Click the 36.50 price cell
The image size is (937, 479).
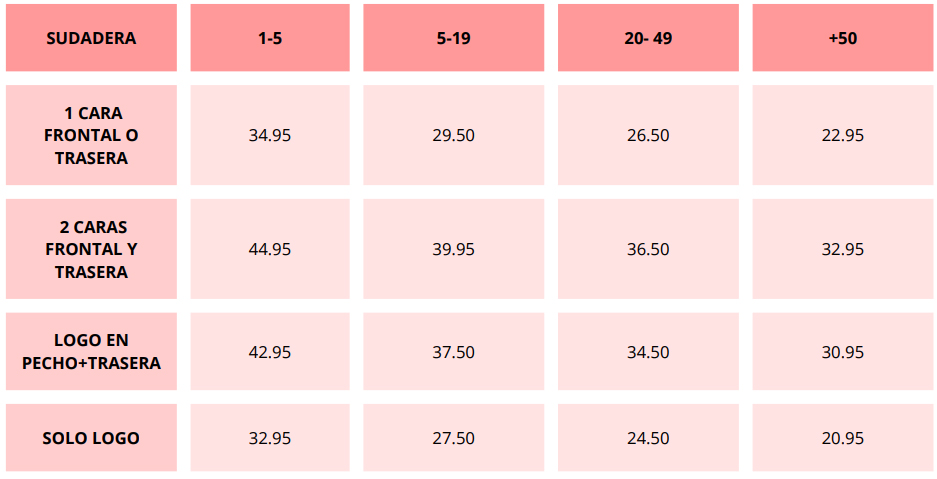click(648, 249)
